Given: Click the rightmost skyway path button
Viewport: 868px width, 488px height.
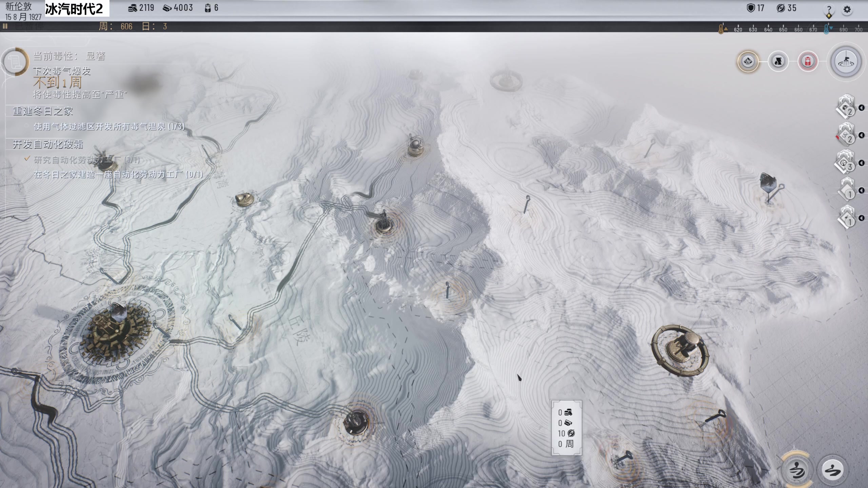Looking at the screenshot, I should pyautogui.click(x=832, y=470).
